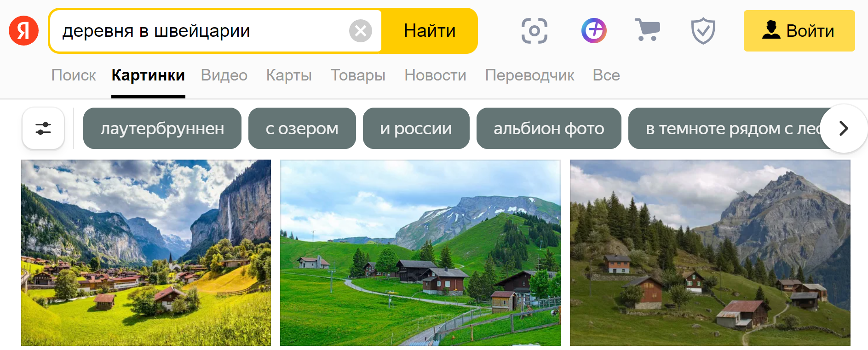Screen dimensions: 868x350
Task: Click the Войти login button
Action: [799, 31]
